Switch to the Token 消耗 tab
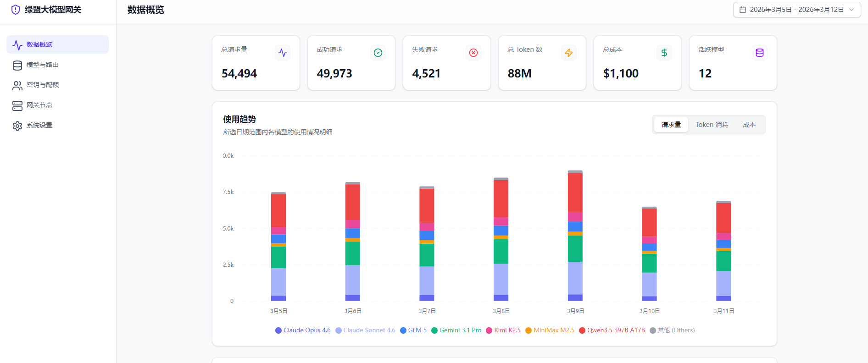868x363 pixels. pyautogui.click(x=712, y=125)
